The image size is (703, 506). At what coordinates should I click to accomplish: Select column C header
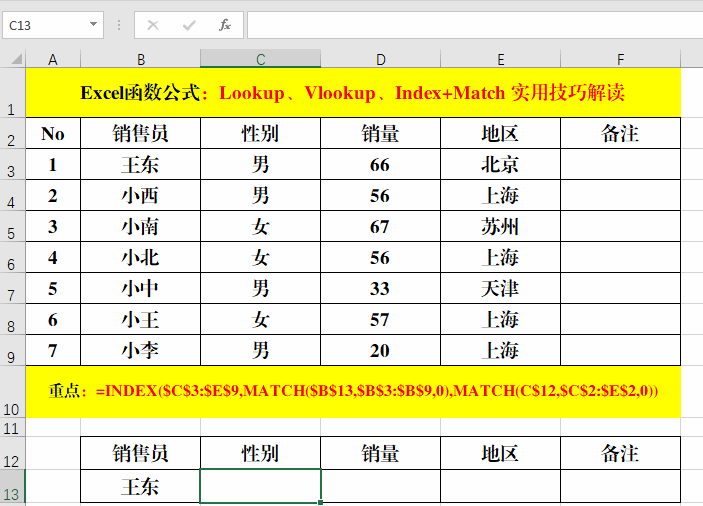click(x=260, y=59)
